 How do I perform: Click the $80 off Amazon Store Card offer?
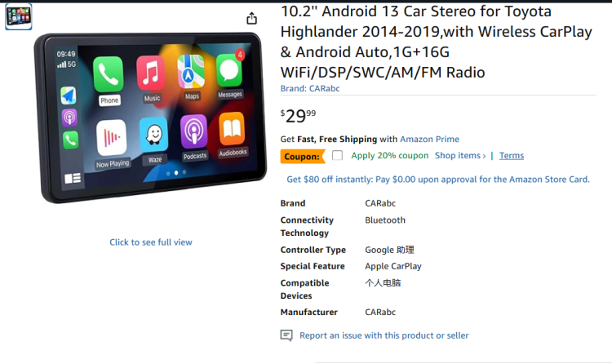(438, 180)
